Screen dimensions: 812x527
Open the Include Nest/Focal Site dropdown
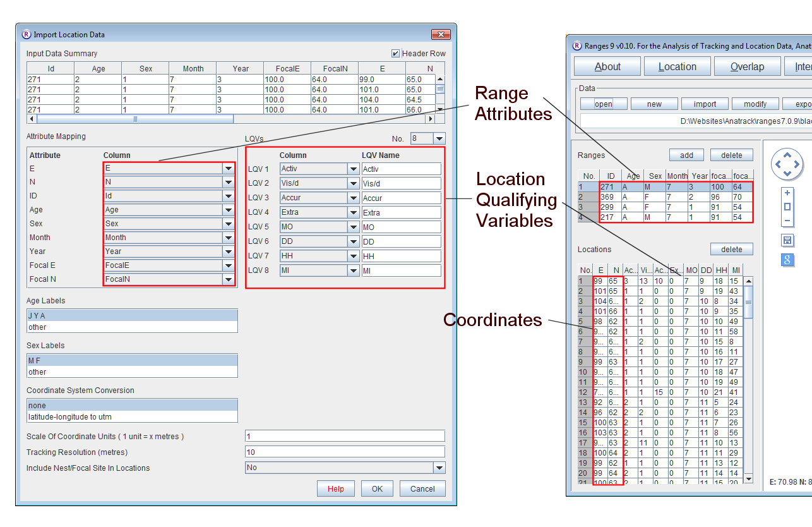439,468
